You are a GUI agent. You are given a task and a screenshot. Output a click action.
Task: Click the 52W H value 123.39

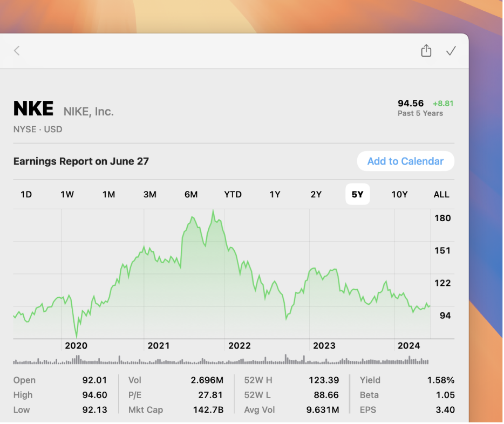coord(324,380)
